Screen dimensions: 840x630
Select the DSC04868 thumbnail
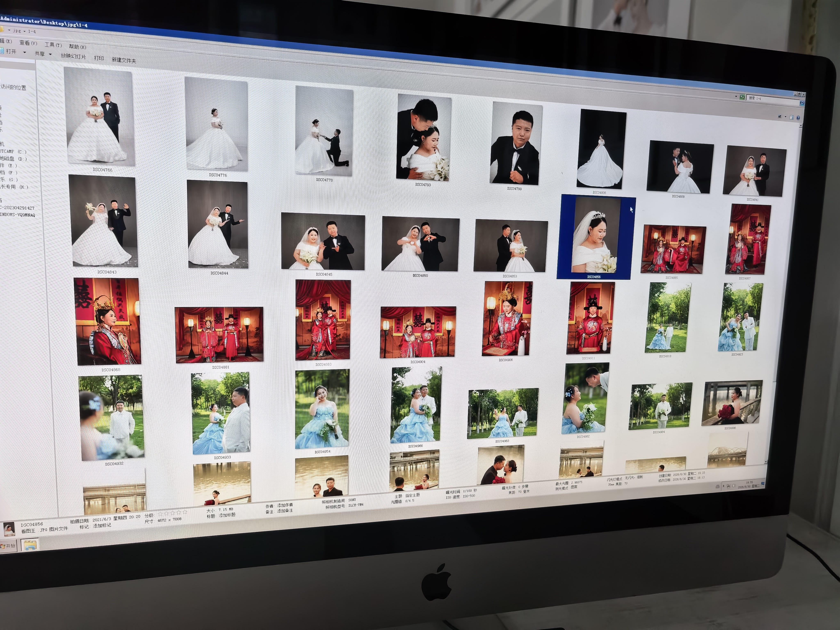click(x=107, y=322)
